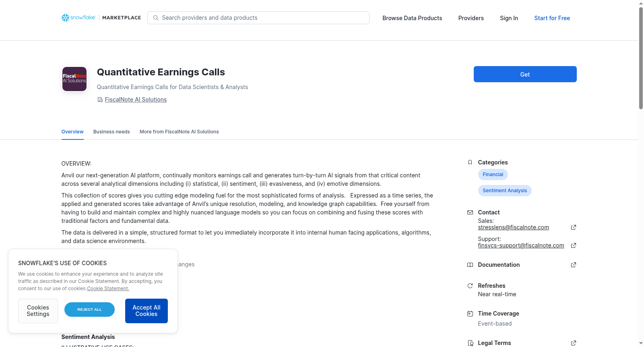
Task: Click the FiscalNote AI Solutions logo thumbnail
Action: coord(74,79)
